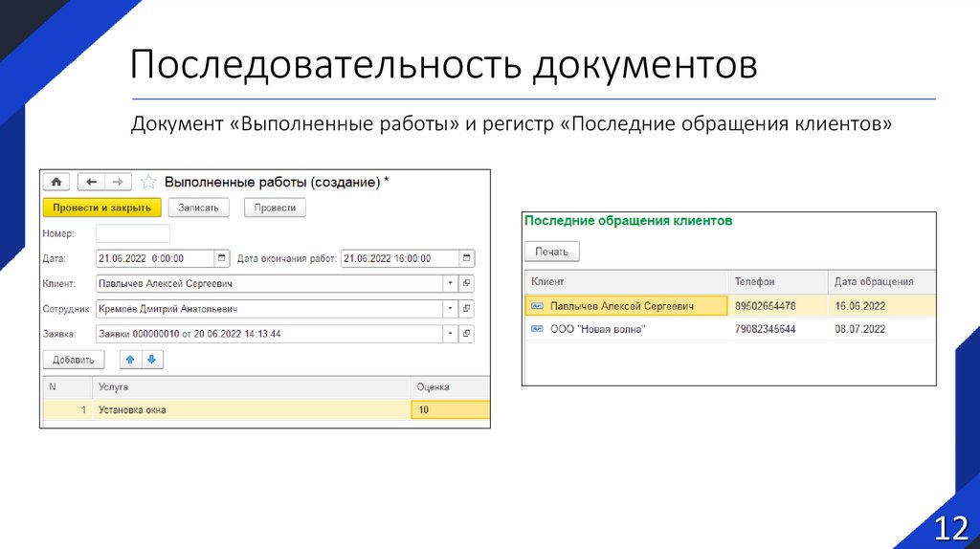Edit the Дата field value 21.06.2022 0:00:00
Viewport: 980px width, 549px height.
click(x=155, y=258)
